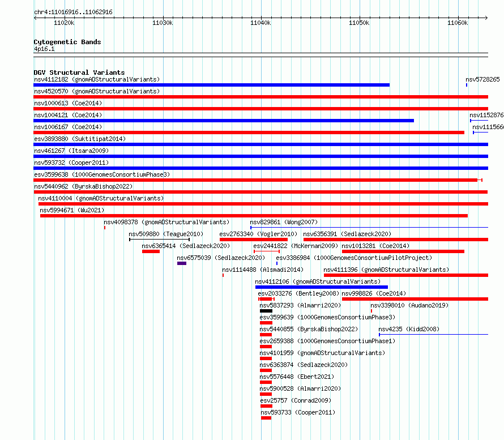
Task: Click nsv1114488 (Alsmadi2014) label
Action: pos(263,270)
